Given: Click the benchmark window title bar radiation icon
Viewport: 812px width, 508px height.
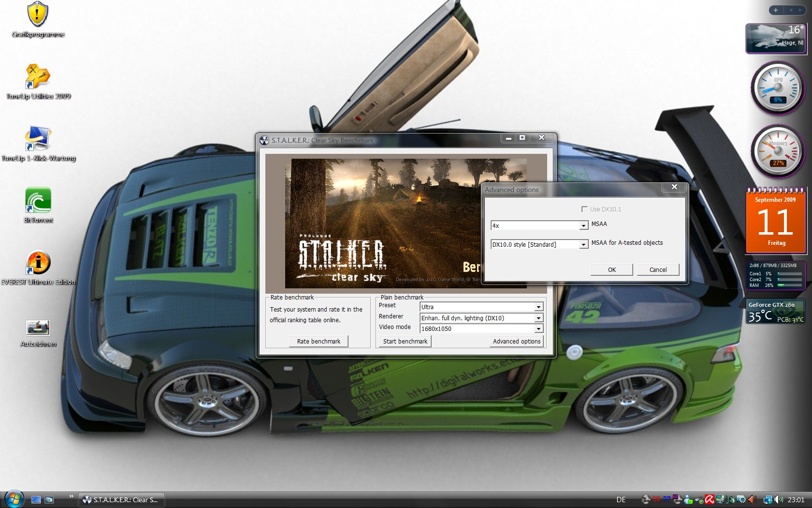Looking at the screenshot, I should pyautogui.click(x=264, y=140).
